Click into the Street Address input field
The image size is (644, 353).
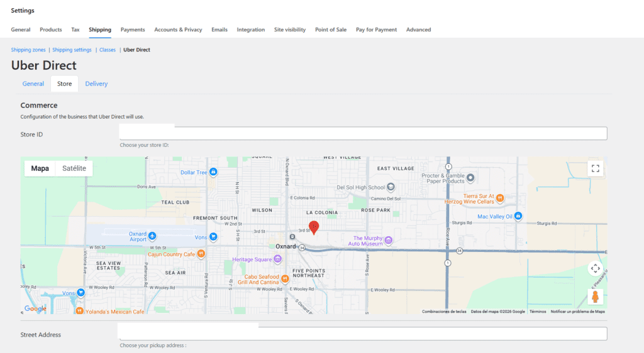coord(363,334)
